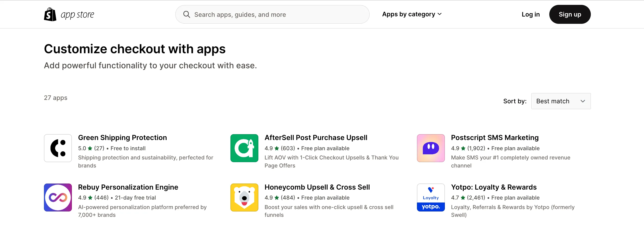
Task: View the Rebuy Personalization Engine page
Action: coord(128,187)
